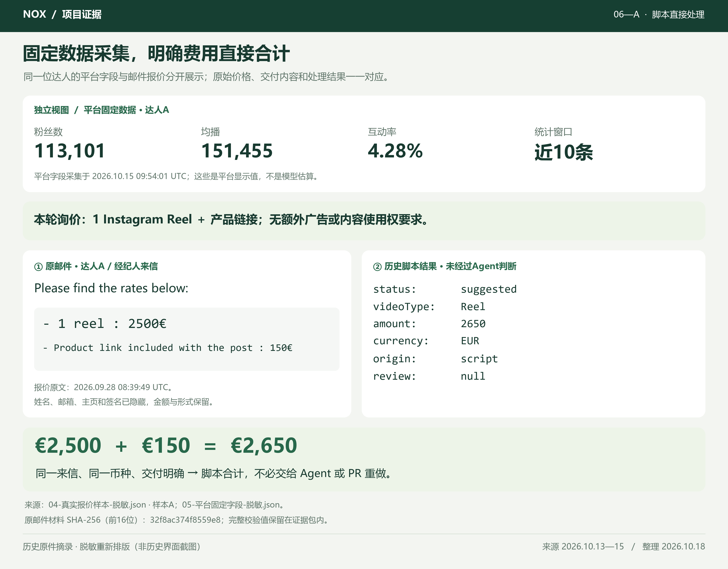This screenshot has width=728, height=569.
Task: Click the status value "suggested"
Action: point(489,289)
